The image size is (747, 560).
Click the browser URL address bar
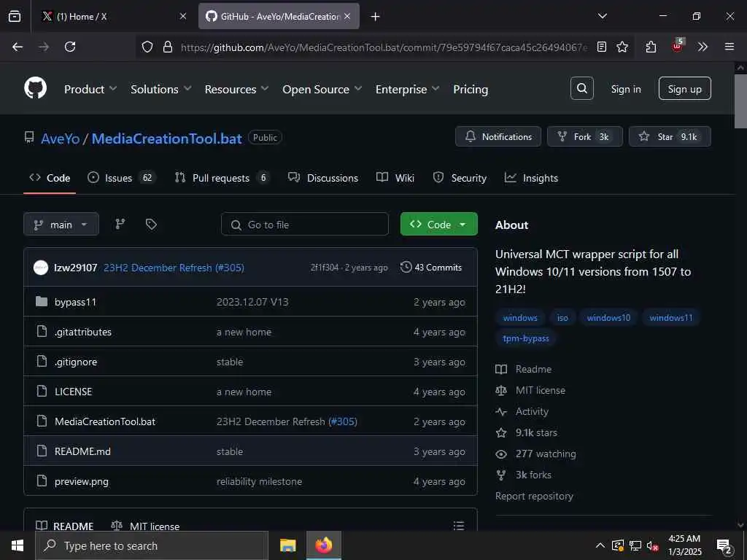[x=384, y=47]
